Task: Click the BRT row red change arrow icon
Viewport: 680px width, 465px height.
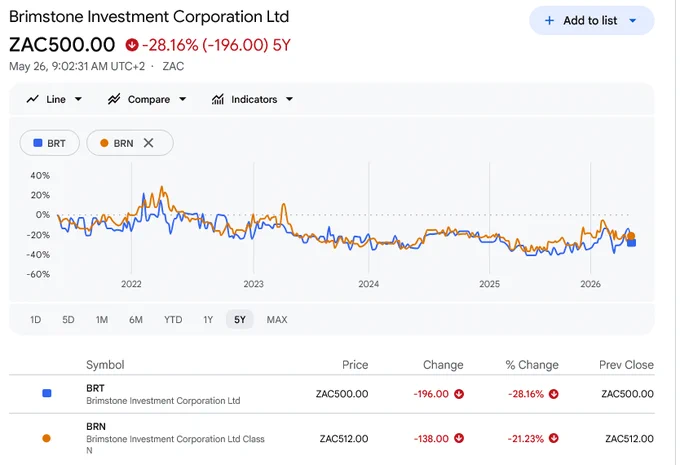Action: tap(459, 394)
